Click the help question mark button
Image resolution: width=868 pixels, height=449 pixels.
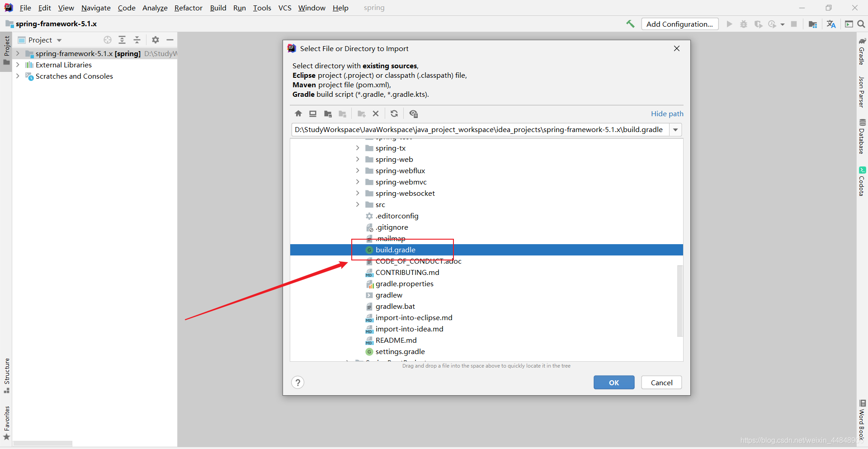click(297, 383)
